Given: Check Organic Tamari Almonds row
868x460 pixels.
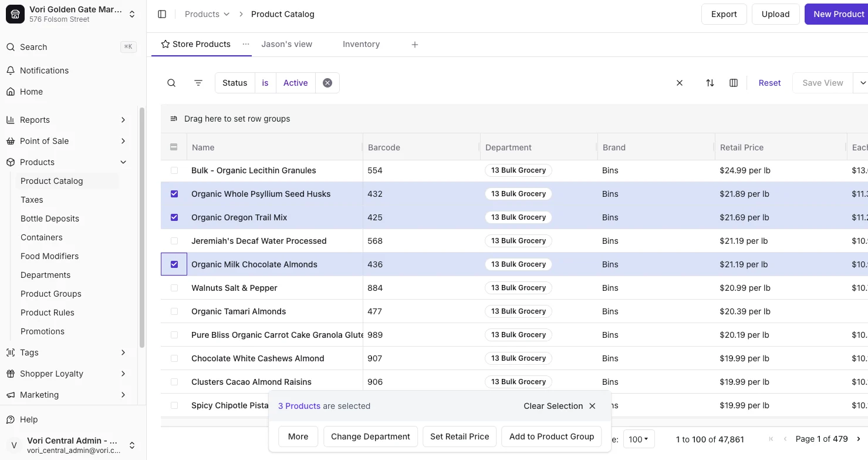Looking at the screenshot, I should pos(174,311).
